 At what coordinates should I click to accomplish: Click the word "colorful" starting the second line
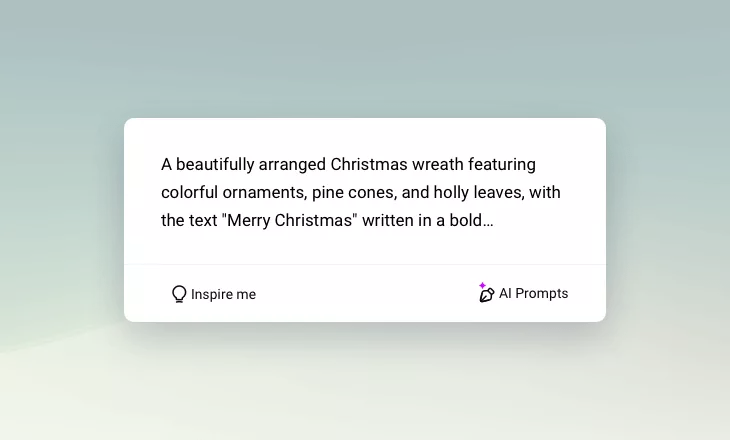pyautogui.click(x=189, y=192)
